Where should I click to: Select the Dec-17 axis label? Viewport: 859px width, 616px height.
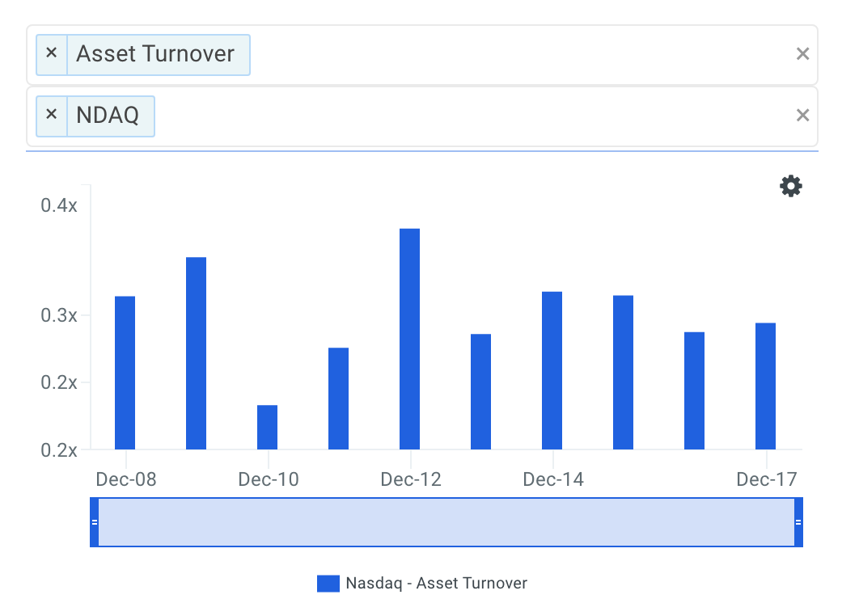coord(766,479)
